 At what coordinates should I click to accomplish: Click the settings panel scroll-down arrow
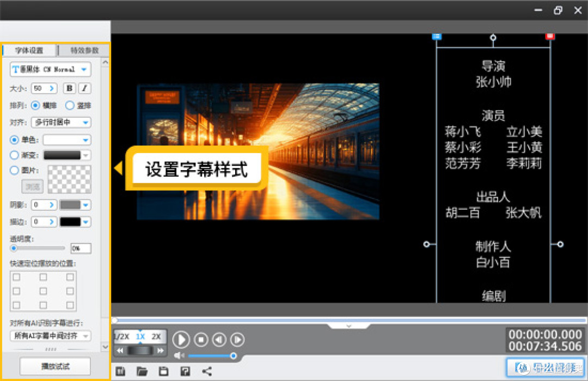[x=106, y=347]
